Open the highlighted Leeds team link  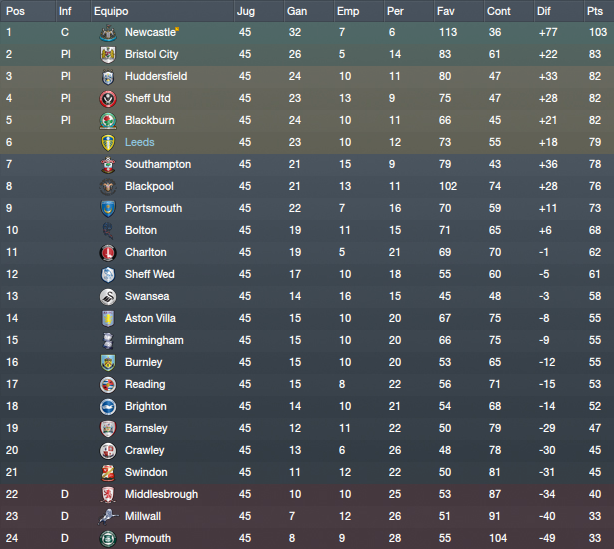pyautogui.click(x=139, y=143)
